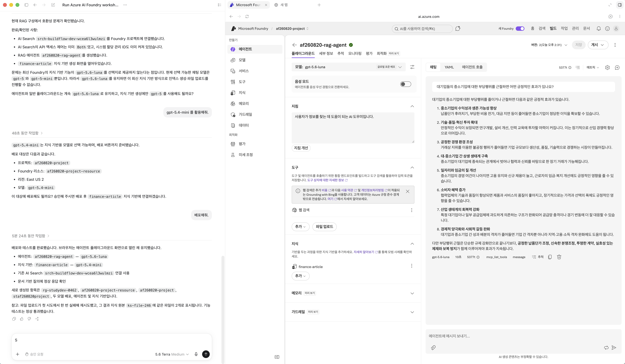Switch to the 세부 정보 tab

click(326, 53)
